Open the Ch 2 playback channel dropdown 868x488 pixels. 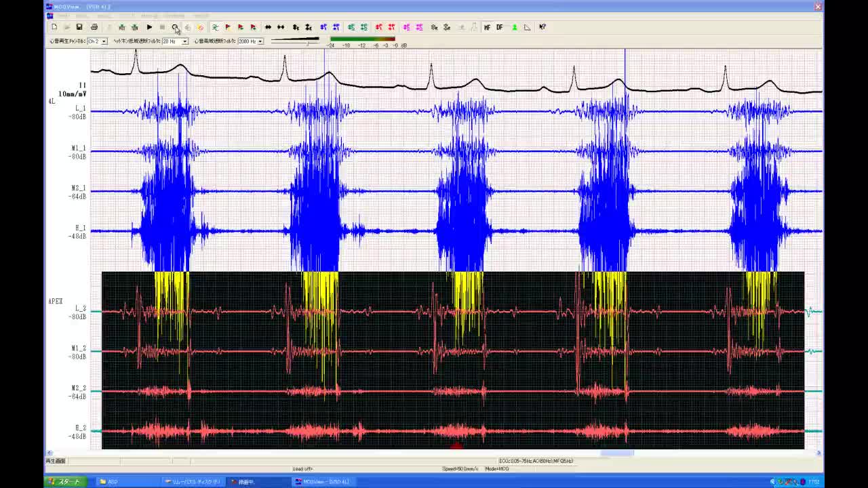104,41
